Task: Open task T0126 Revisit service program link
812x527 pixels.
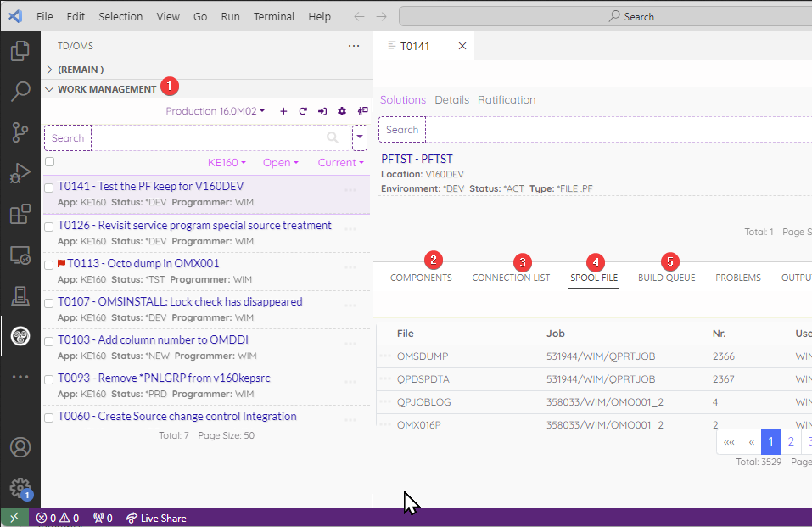Action: point(194,226)
